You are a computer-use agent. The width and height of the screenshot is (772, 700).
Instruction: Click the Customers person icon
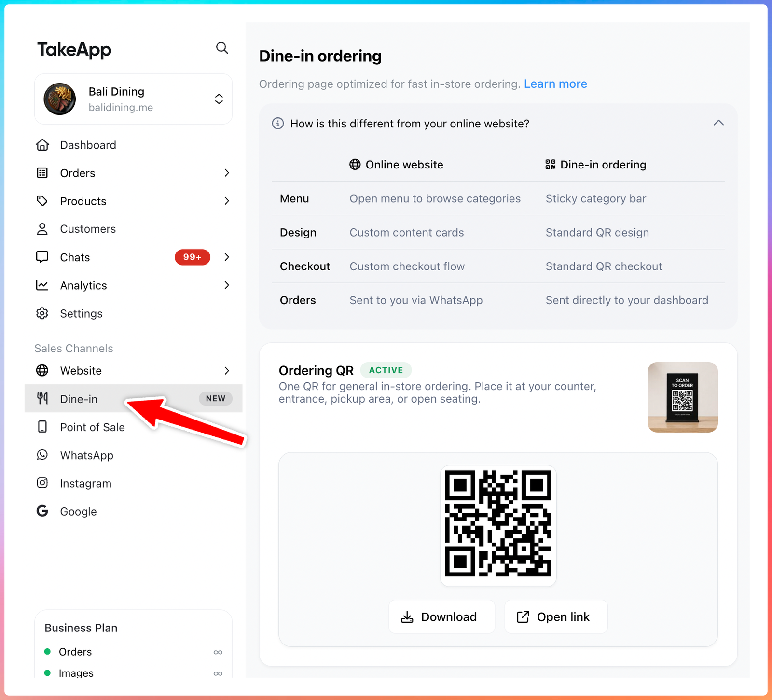42,229
